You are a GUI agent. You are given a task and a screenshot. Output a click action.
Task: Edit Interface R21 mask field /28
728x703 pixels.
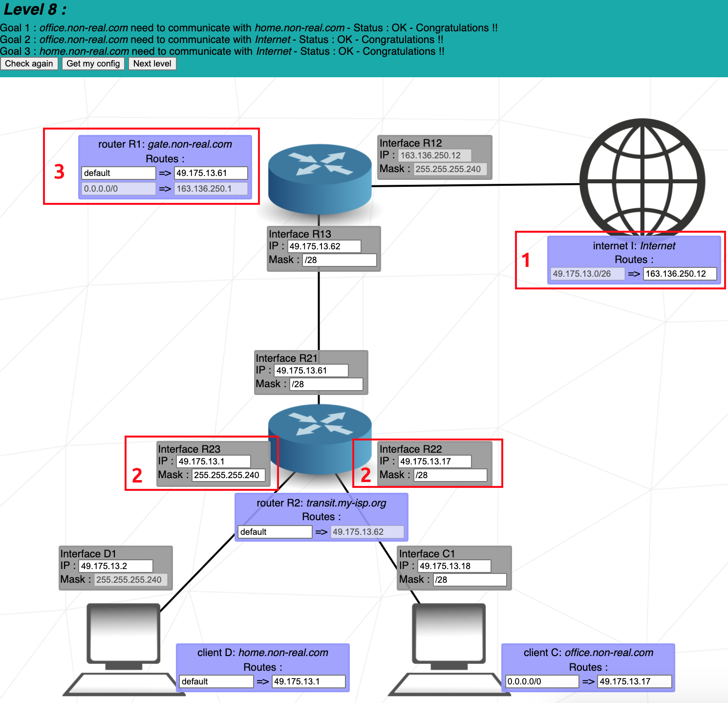[326, 384]
